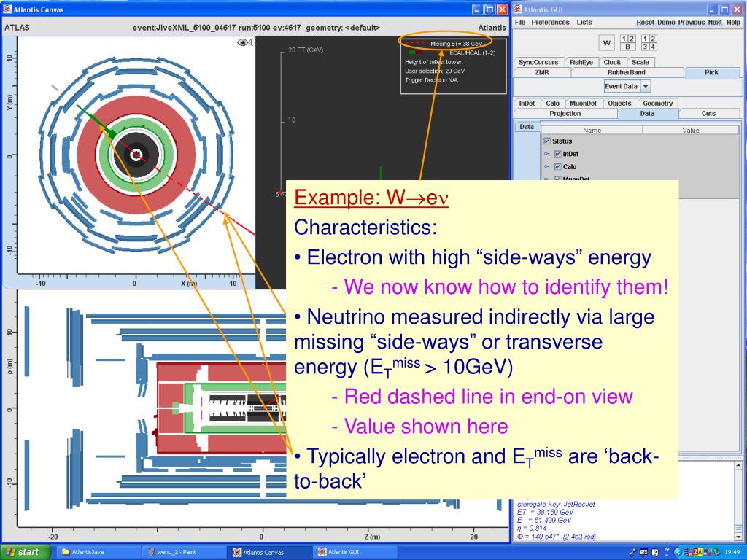This screenshot has width=747, height=560.
Task: Click the output pane scrollbar up arrow
Action: point(738,464)
